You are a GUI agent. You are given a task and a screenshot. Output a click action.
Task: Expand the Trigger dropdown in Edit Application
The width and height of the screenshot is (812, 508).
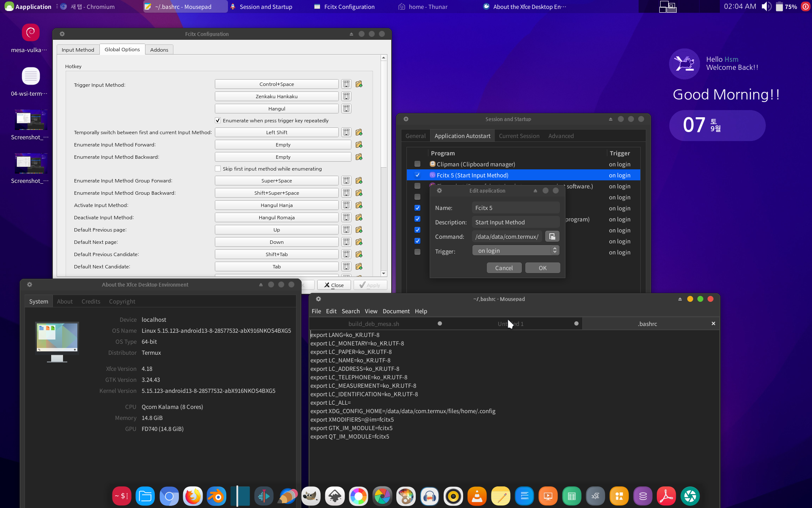coord(515,251)
